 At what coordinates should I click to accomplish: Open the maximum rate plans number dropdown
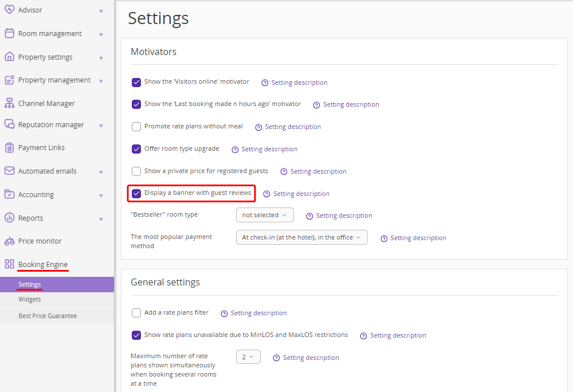tap(248, 357)
